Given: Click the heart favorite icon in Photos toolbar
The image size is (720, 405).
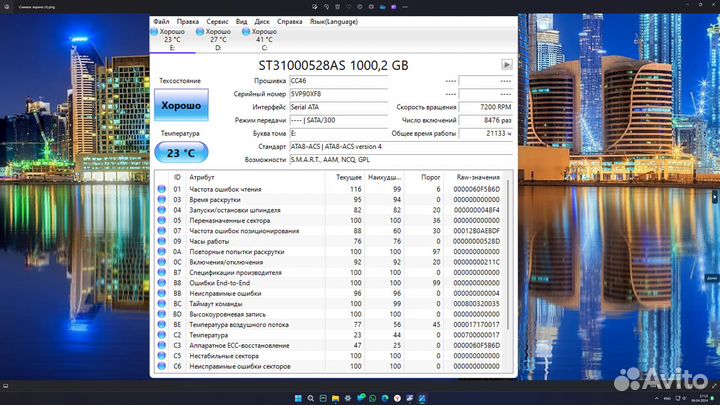Looking at the screenshot, I should point(349,7).
